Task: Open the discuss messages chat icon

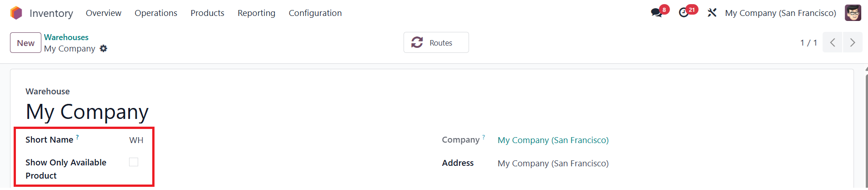Action: point(656,13)
